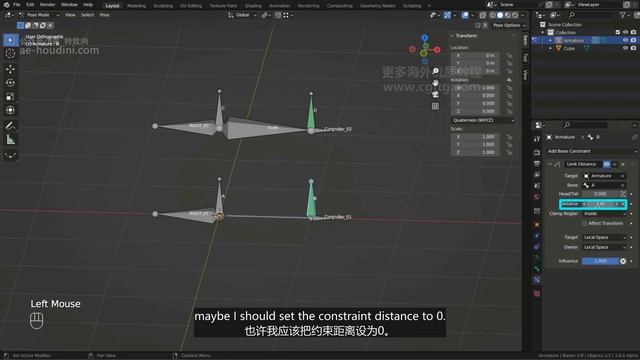Open the Render properties tab icon
Image resolution: width=640 pixels, height=360 pixels.
(x=537, y=153)
